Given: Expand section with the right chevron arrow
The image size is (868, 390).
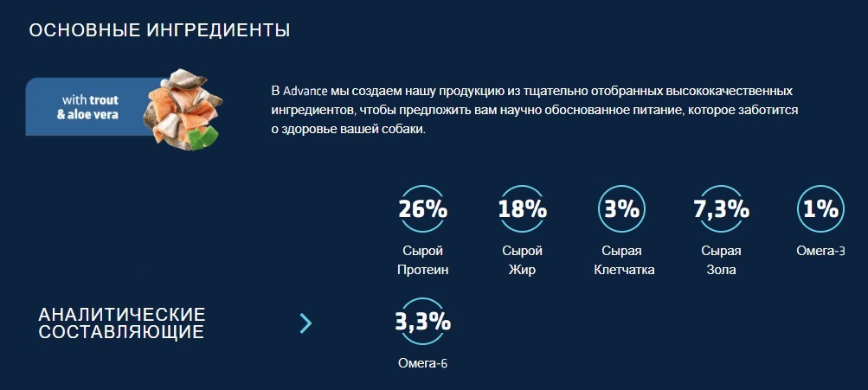Looking at the screenshot, I should (305, 323).
